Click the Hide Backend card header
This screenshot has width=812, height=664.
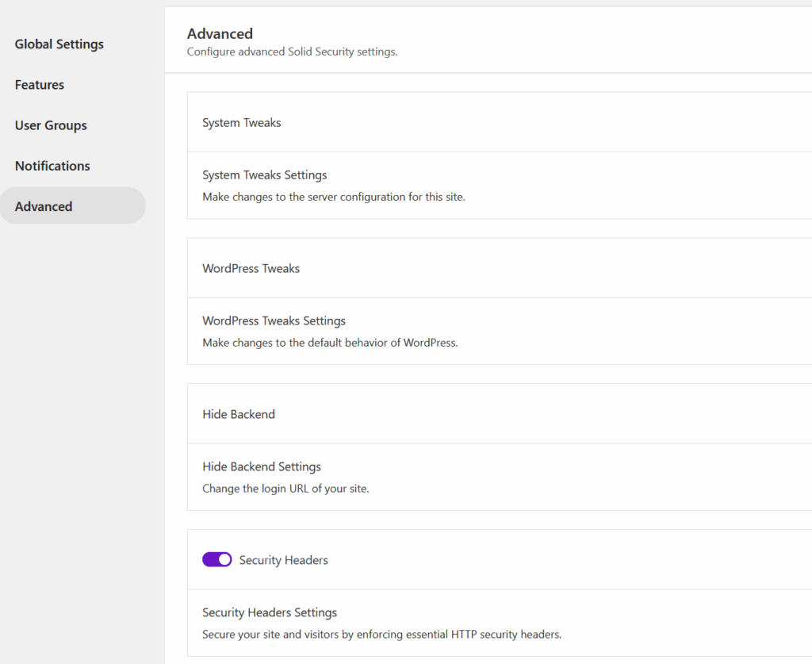(239, 414)
